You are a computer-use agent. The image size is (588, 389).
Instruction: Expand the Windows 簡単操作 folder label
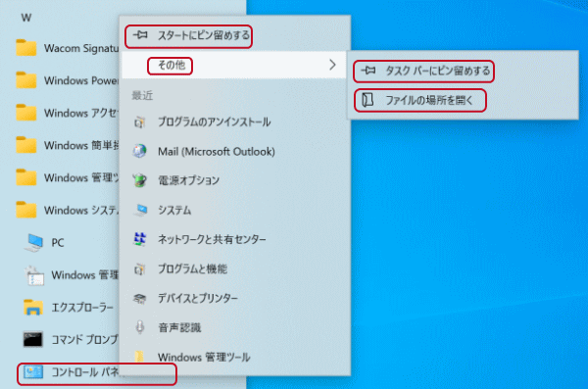[81, 145]
